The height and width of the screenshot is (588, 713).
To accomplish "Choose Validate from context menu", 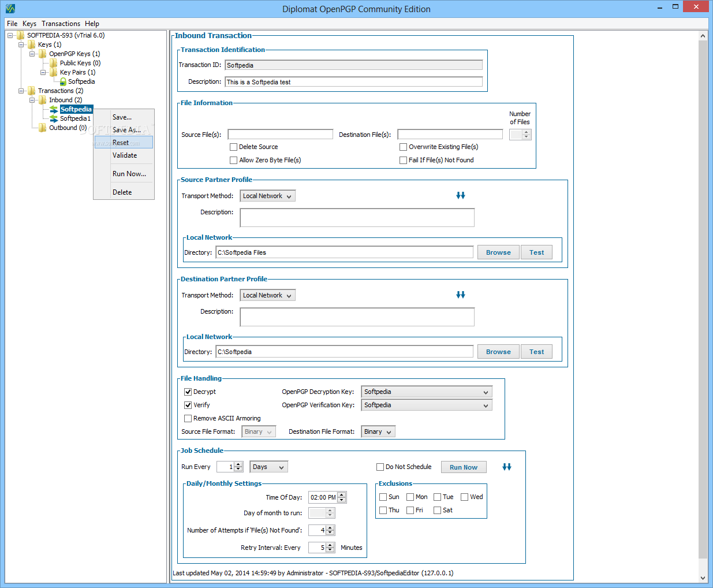I will tap(124, 155).
